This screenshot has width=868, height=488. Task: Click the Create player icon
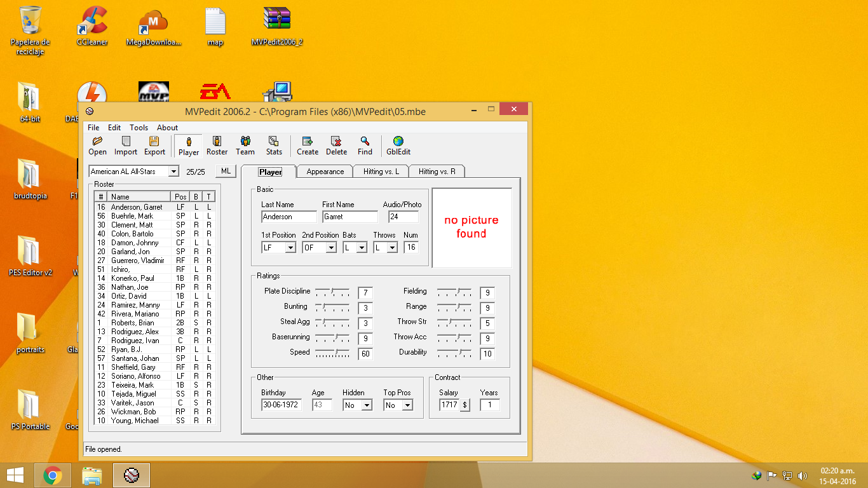308,146
